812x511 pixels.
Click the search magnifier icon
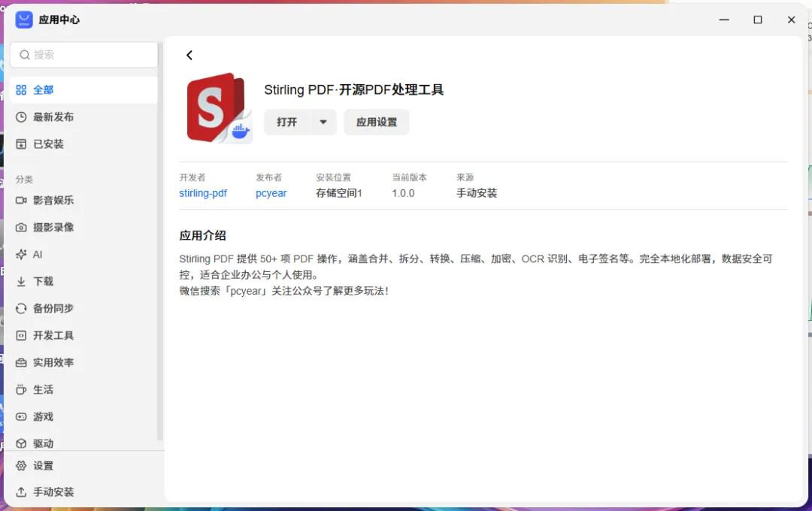click(x=24, y=55)
